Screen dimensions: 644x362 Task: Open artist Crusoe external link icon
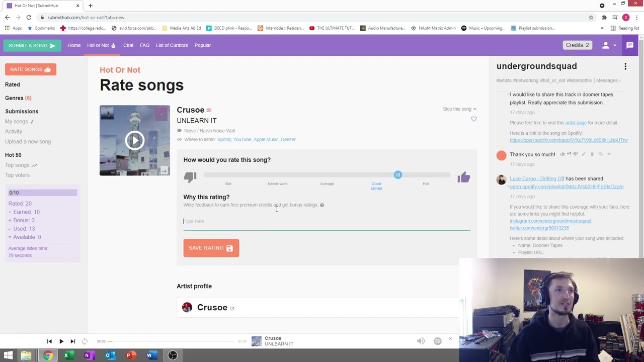[x=232, y=308]
